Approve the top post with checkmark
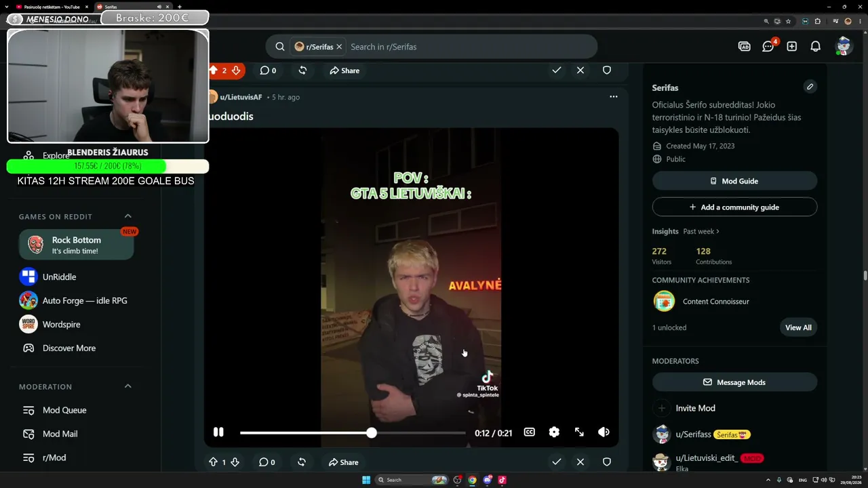Screen dimensions: 868x488 (x=557, y=70)
